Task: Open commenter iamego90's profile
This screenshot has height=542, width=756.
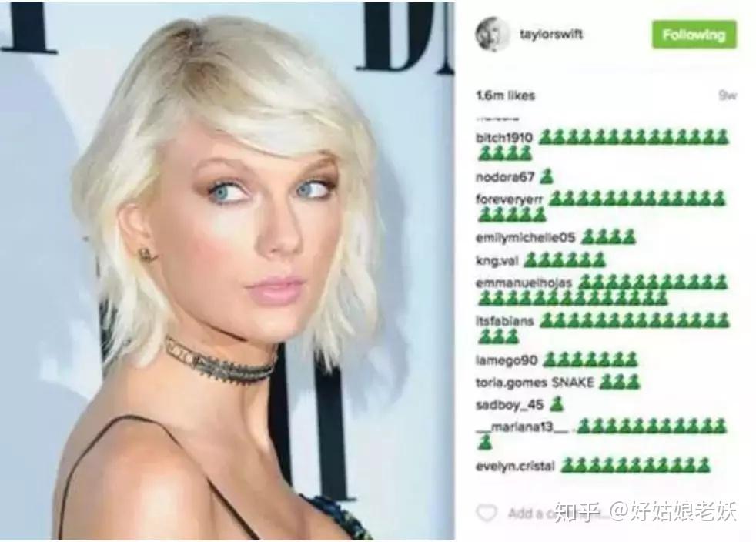Action: [507, 360]
